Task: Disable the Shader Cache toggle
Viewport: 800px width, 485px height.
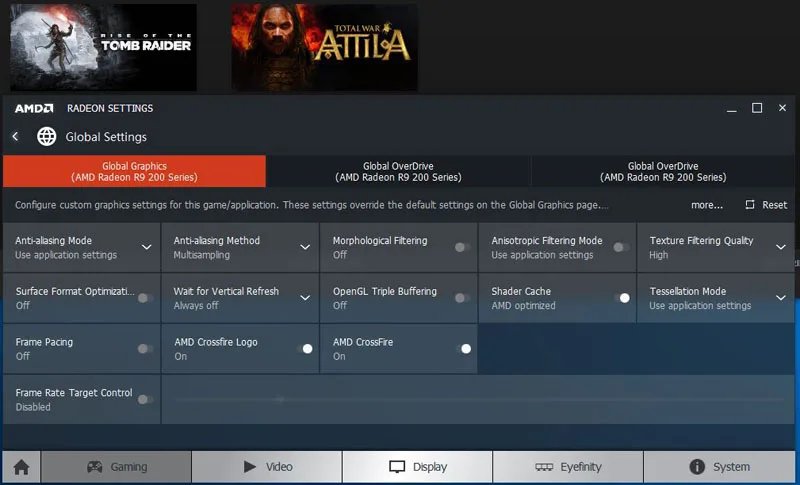Action: click(x=622, y=298)
